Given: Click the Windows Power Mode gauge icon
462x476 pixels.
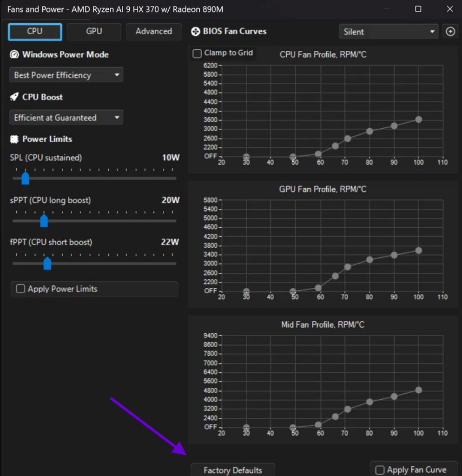Looking at the screenshot, I should pos(14,54).
